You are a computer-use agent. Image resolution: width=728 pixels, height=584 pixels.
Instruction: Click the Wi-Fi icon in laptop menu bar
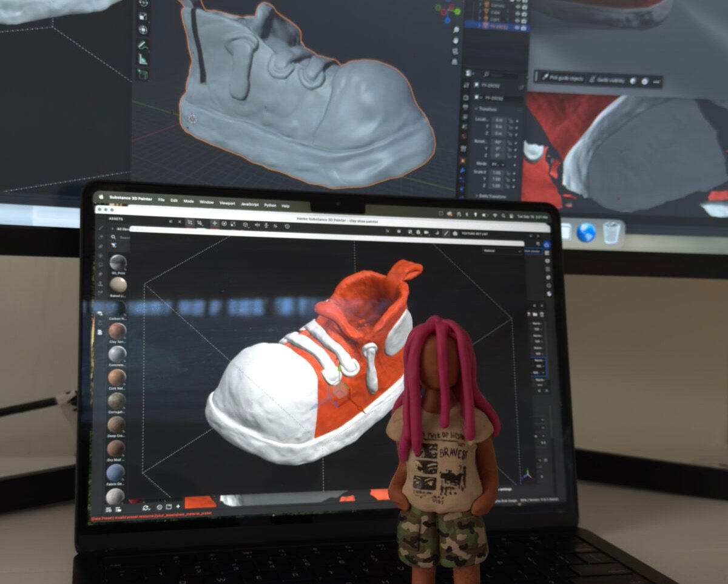tap(494, 215)
